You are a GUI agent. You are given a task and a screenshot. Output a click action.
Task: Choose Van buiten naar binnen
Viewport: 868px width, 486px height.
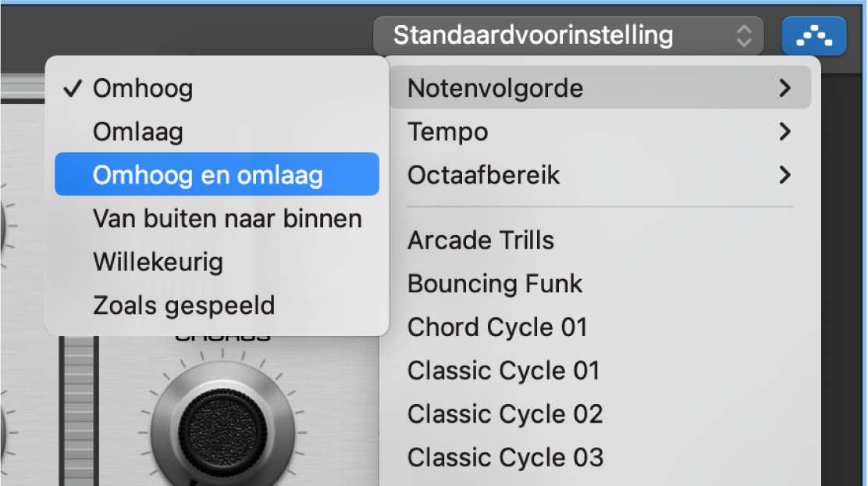click(227, 218)
